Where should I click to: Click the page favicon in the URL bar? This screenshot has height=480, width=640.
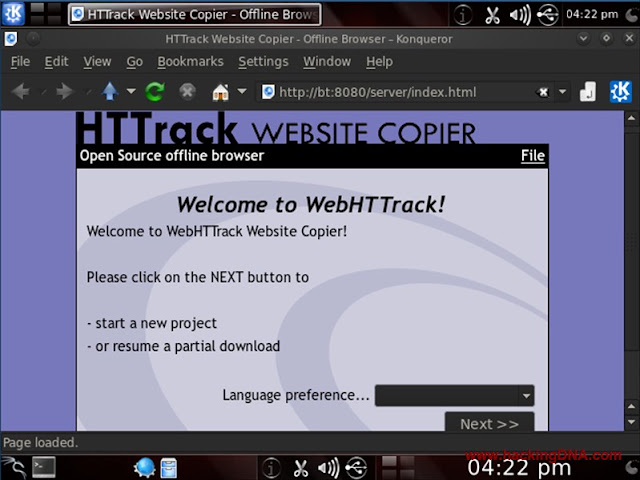click(268, 92)
